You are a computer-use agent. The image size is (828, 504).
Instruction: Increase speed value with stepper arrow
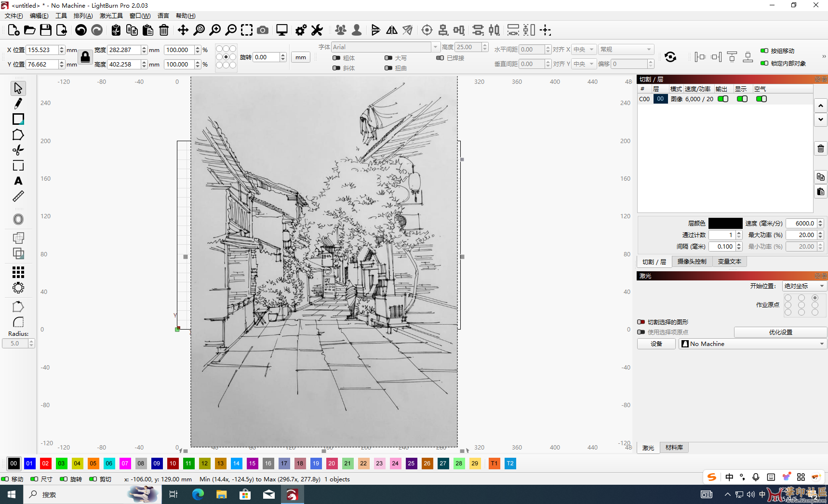(820, 221)
